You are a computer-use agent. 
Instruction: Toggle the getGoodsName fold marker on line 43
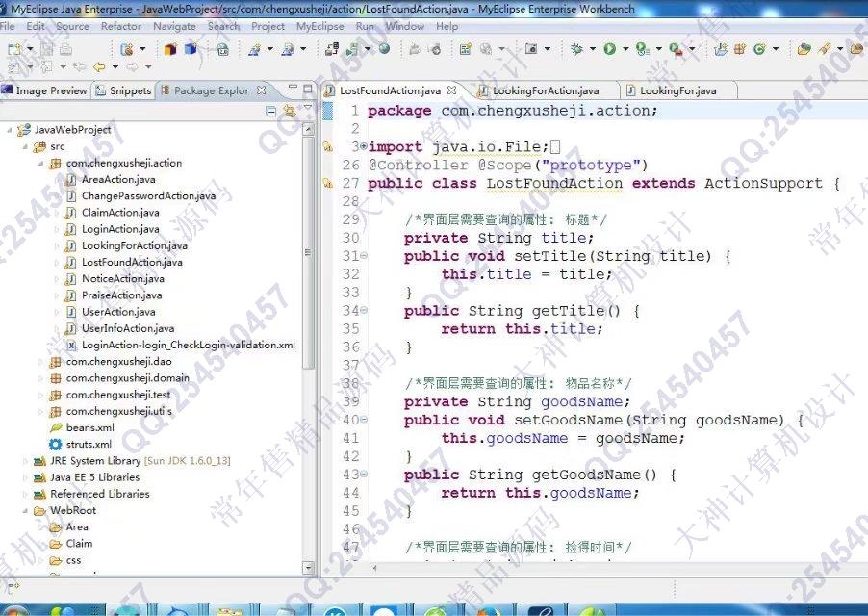(x=364, y=475)
